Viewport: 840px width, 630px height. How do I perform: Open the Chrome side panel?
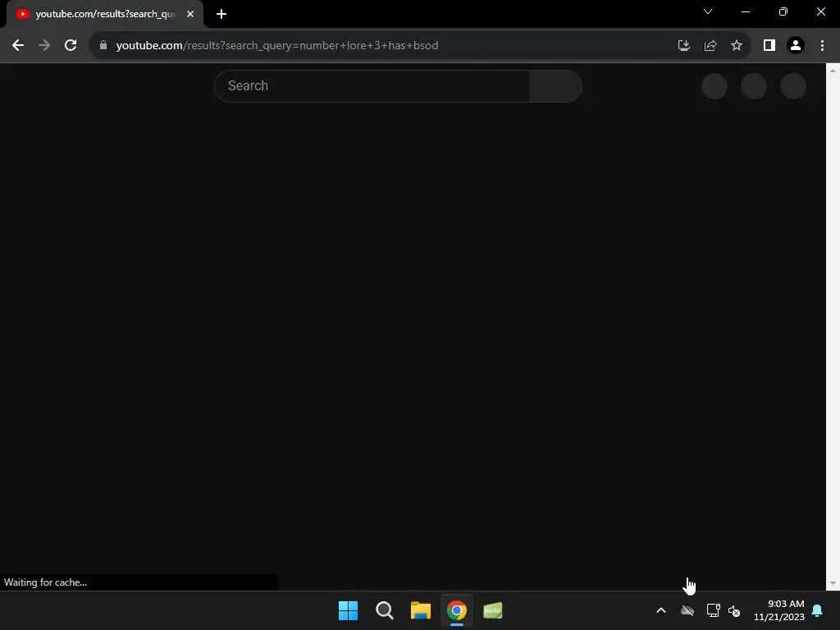click(769, 46)
